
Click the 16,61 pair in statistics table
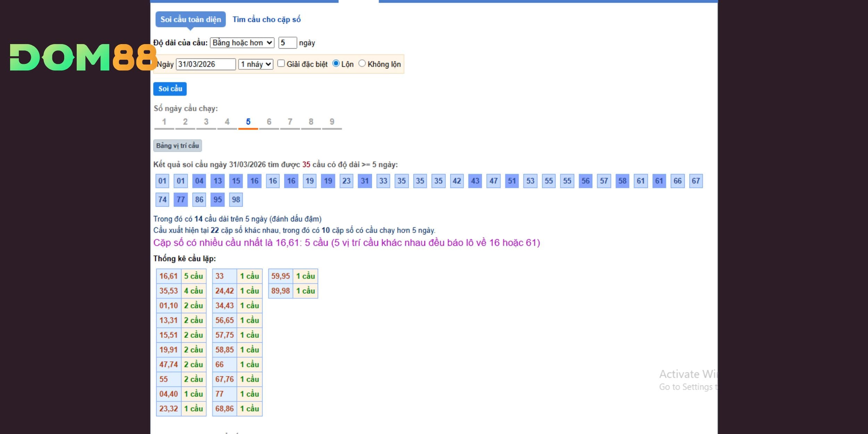[x=168, y=276]
